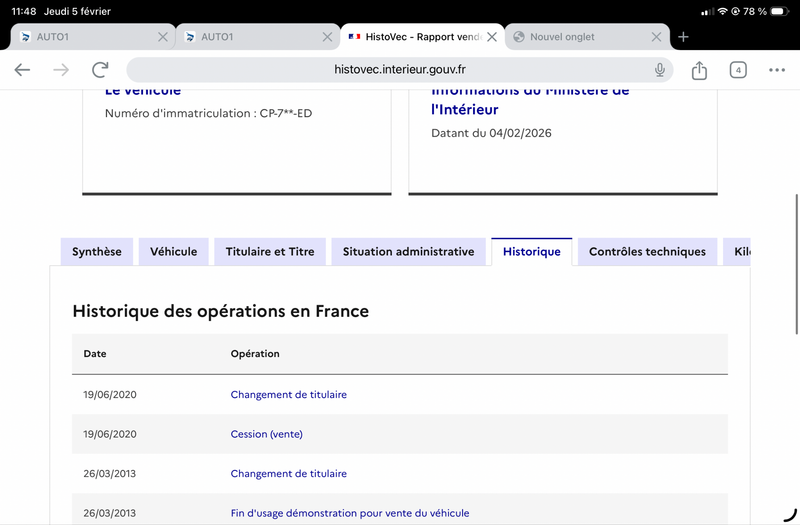Switch to the Nouvel onglet browser tab

[x=587, y=37]
